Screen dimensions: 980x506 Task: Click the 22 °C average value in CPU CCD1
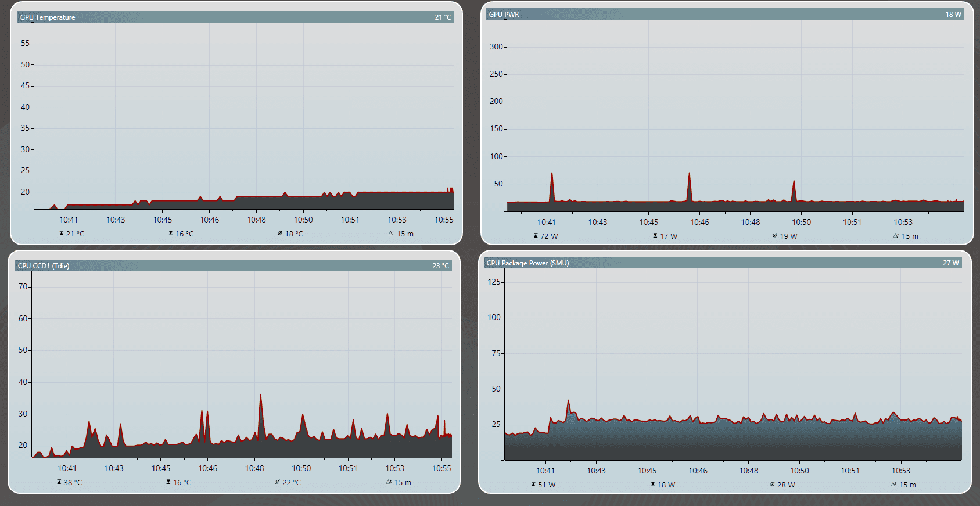click(x=292, y=483)
